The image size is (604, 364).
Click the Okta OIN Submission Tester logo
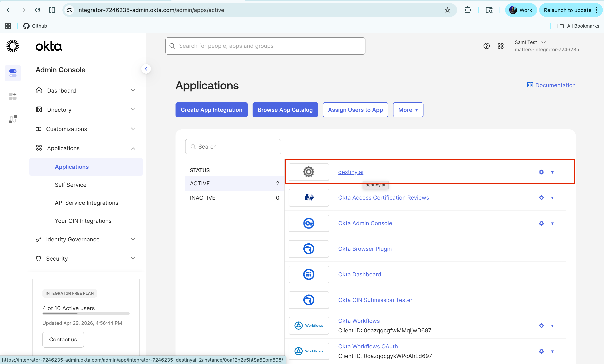pos(309,300)
